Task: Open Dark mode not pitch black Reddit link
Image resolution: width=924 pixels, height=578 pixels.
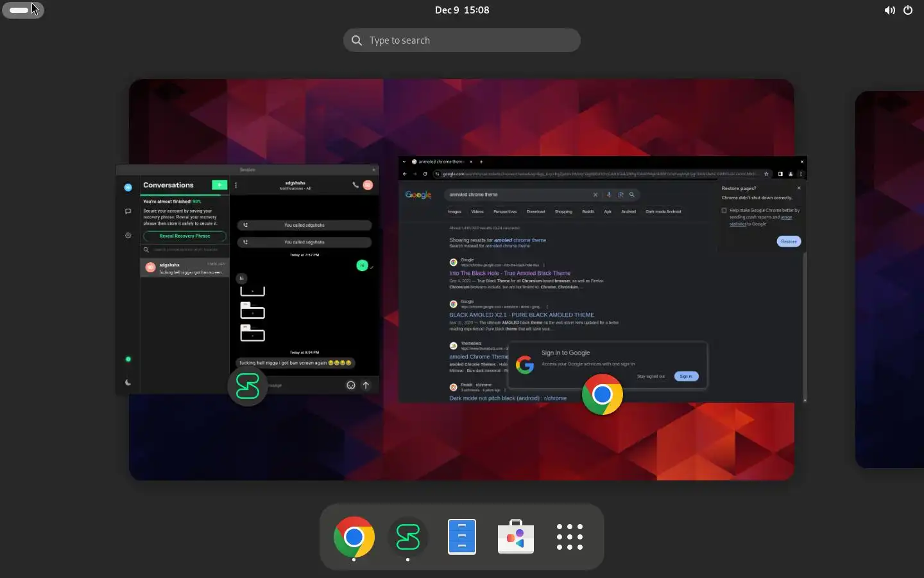Action: pyautogui.click(x=508, y=398)
